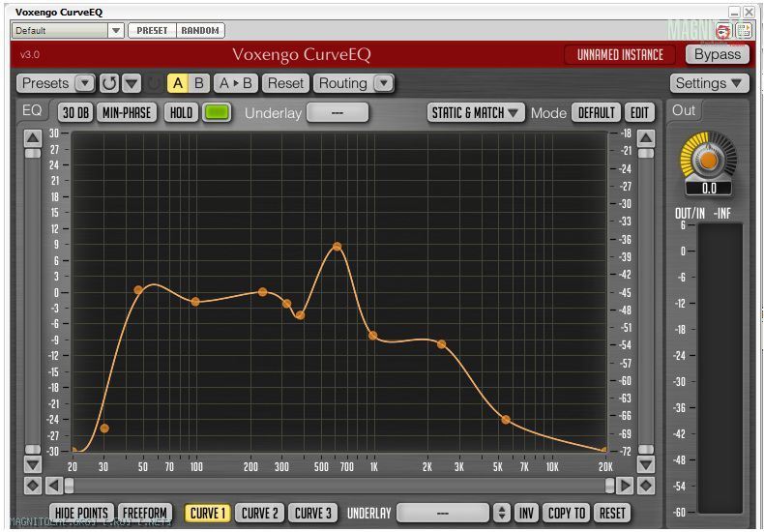The width and height of the screenshot is (764, 532).
Task: Click the INV invert curve button
Action: (x=526, y=514)
